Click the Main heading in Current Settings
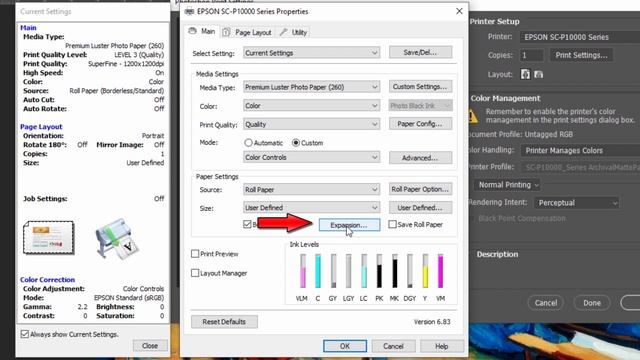 [x=28, y=28]
